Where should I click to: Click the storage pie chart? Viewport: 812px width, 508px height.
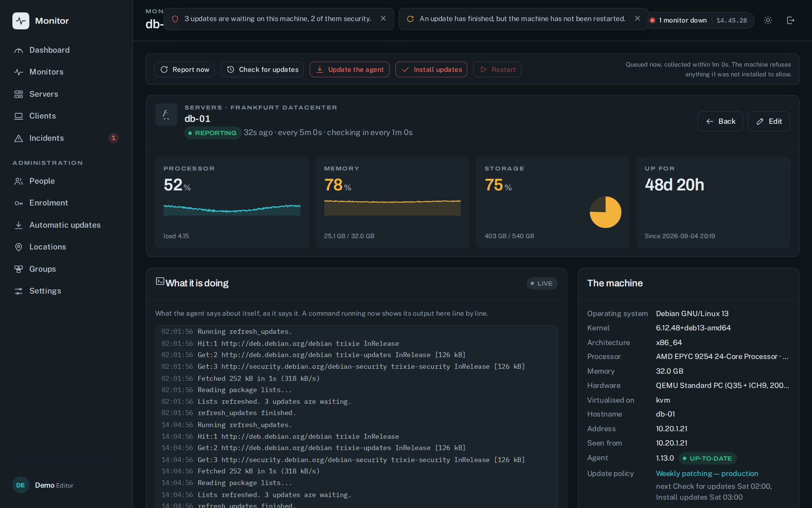pos(605,212)
